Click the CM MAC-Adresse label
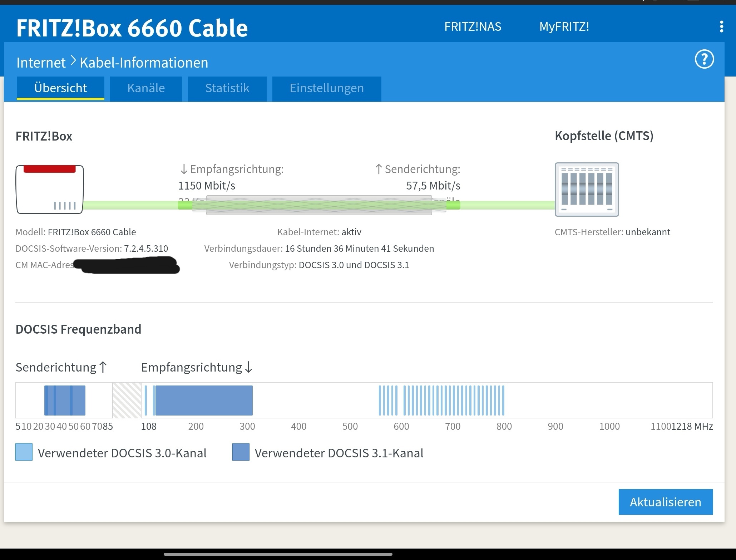The image size is (736, 560). pos(45,265)
